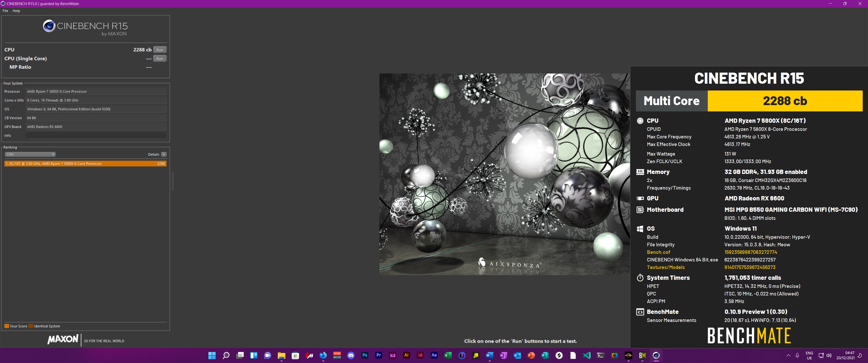Show hidden system tray icons
The width and height of the screenshot is (868, 363).
pos(788,355)
